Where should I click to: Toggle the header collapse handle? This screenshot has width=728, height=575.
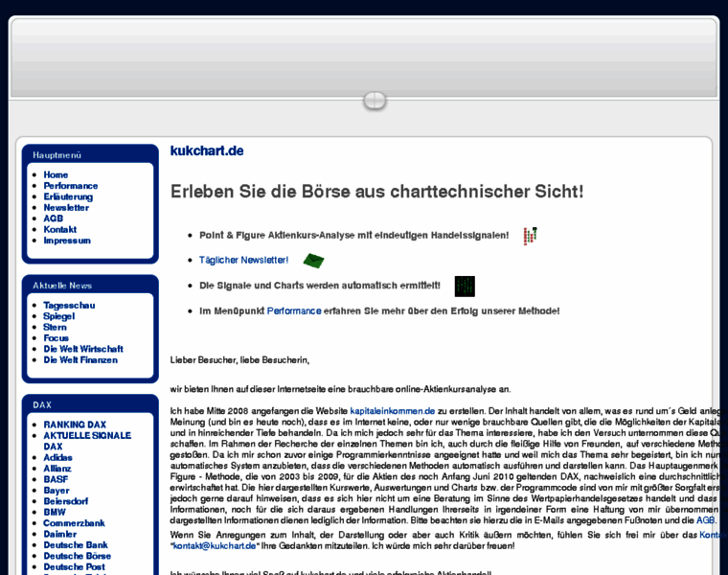[x=375, y=101]
